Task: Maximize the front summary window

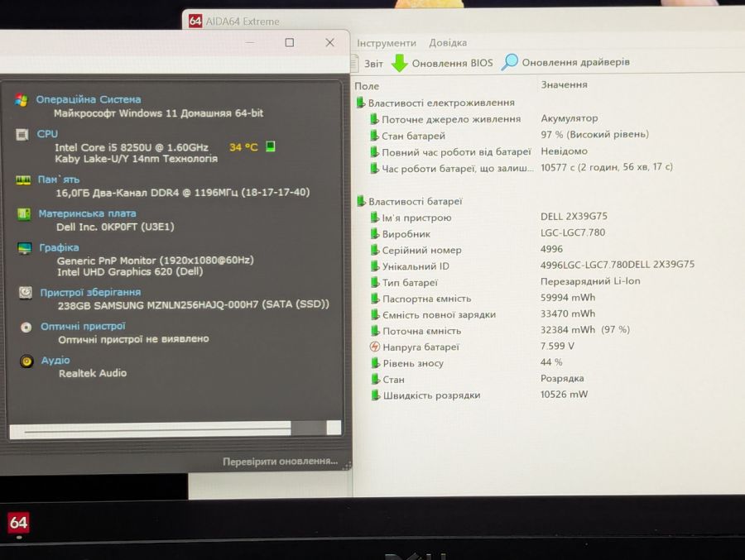Action: tap(290, 42)
